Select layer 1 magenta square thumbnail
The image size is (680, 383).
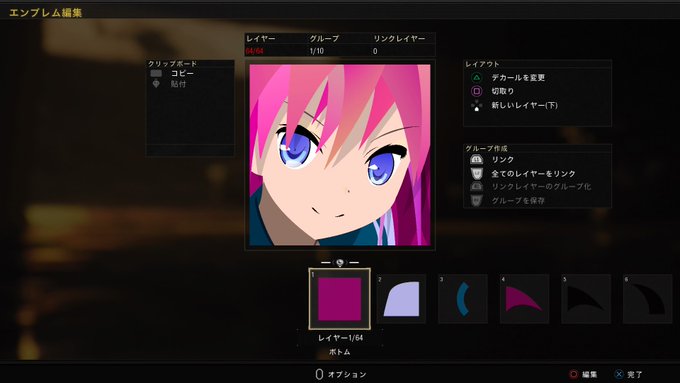[x=340, y=299]
